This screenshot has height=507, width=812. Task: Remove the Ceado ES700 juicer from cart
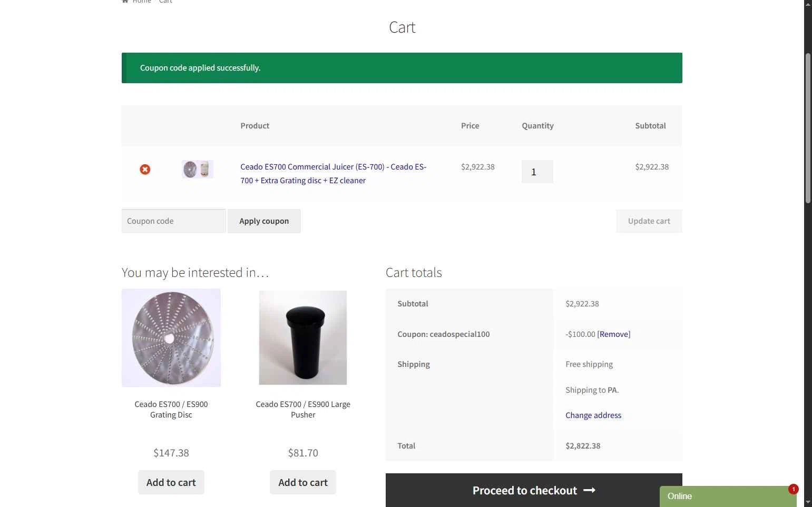pyautogui.click(x=145, y=170)
